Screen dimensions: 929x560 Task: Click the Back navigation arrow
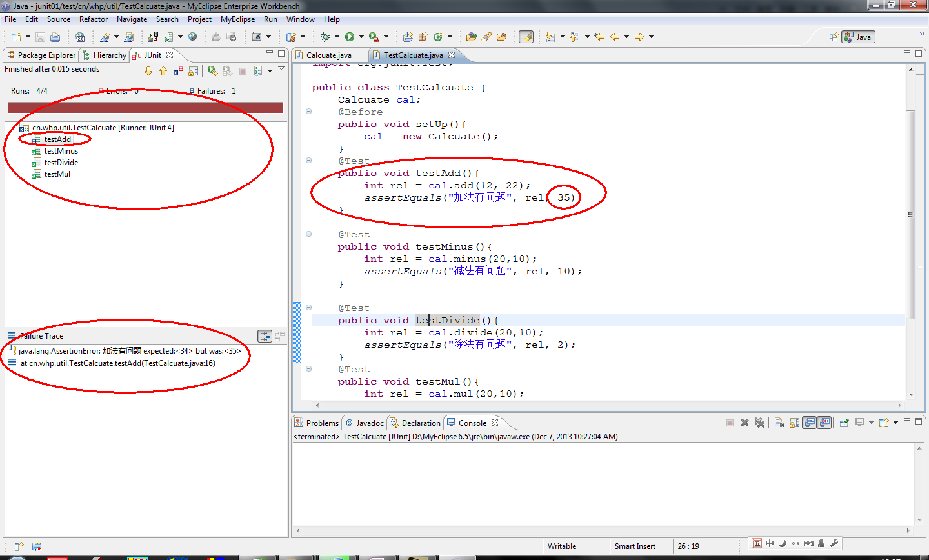(x=615, y=37)
